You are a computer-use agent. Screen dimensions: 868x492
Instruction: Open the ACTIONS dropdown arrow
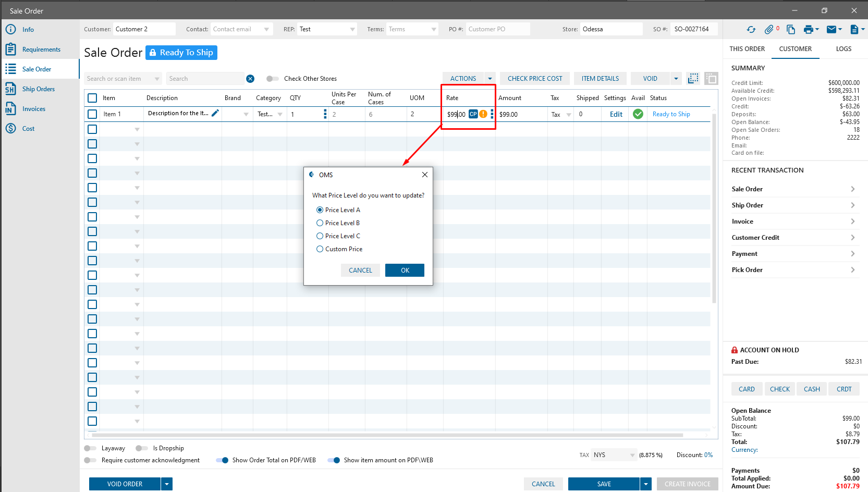[x=490, y=79]
